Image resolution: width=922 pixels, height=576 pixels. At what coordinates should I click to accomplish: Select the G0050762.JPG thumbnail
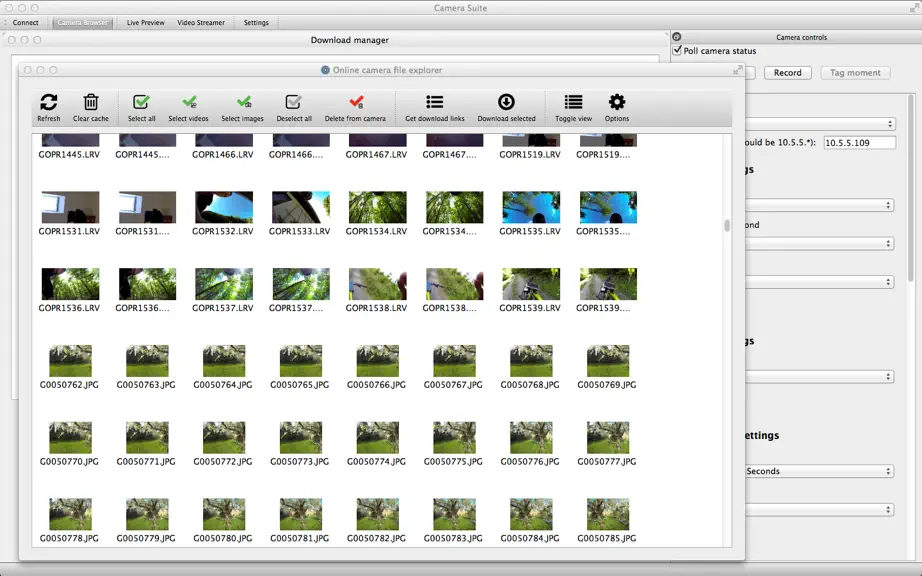click(70, 361)
